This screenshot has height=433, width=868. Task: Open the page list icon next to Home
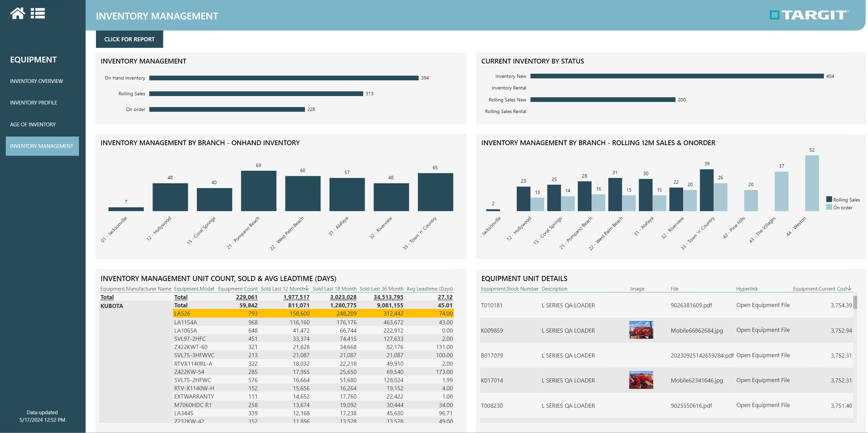[38, 13]
